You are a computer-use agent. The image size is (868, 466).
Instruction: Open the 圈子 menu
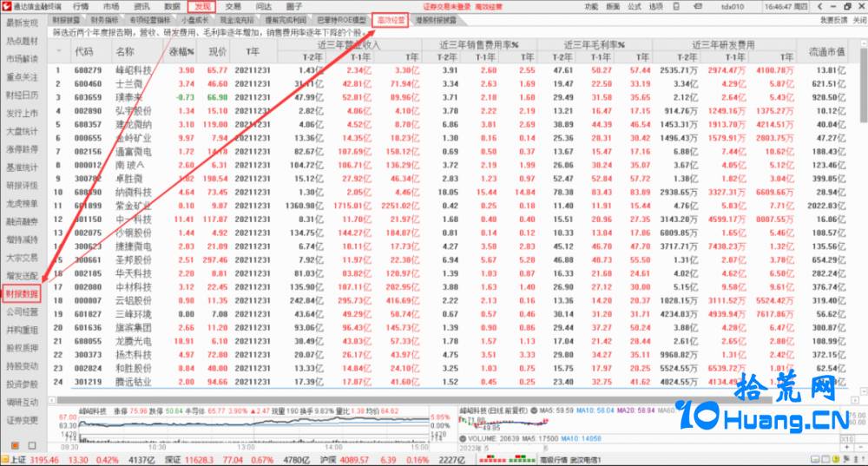point(294,7)
